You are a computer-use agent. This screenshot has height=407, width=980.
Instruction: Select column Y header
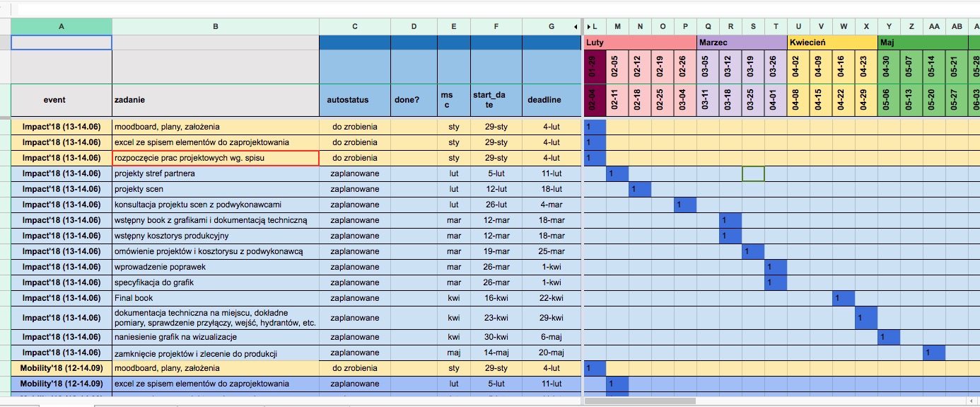pos(889,27)
